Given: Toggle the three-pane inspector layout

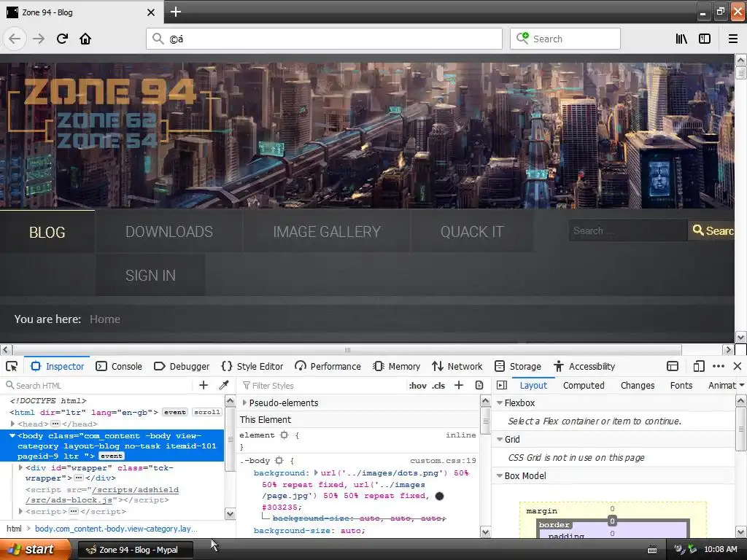Looking at the screenshot, I should 502,385.
